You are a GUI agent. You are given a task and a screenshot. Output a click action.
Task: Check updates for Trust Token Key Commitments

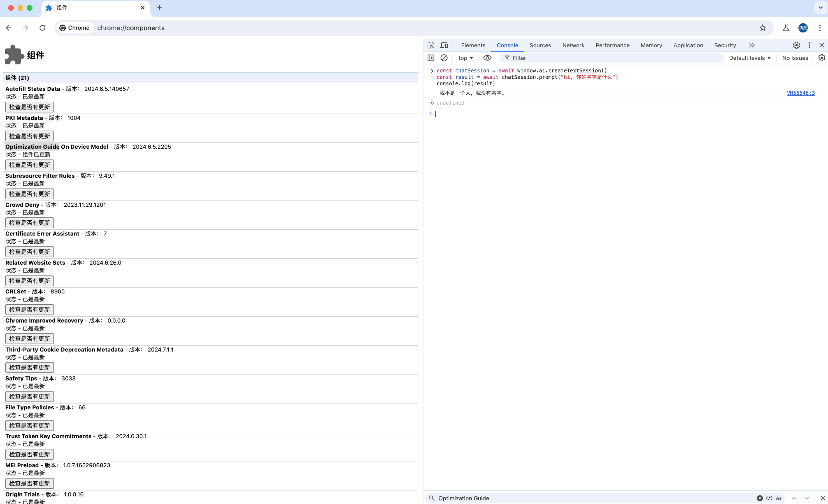pos(30,455)
